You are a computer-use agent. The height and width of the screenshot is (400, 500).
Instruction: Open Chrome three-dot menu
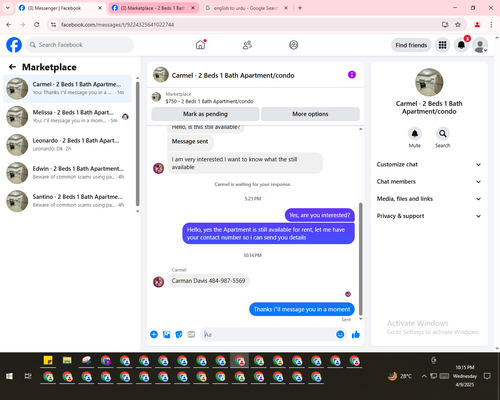pyautogui.click(x=491, y=24)
